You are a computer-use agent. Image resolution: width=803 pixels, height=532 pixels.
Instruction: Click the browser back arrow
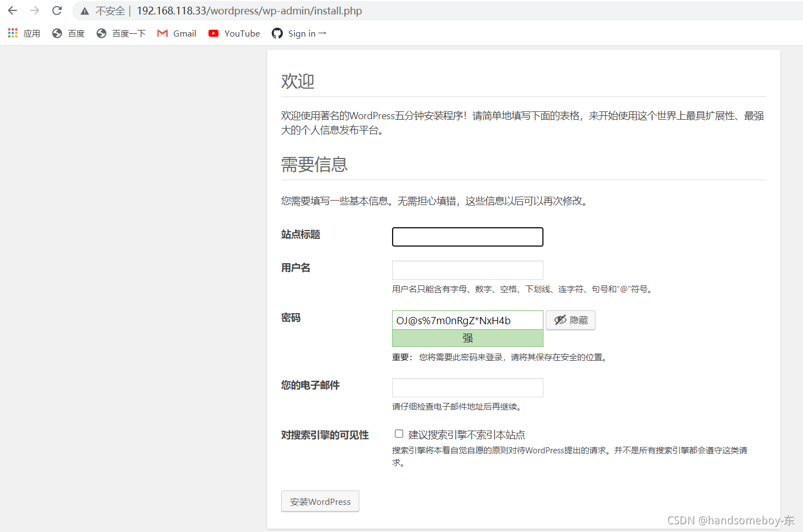(12, 11)
